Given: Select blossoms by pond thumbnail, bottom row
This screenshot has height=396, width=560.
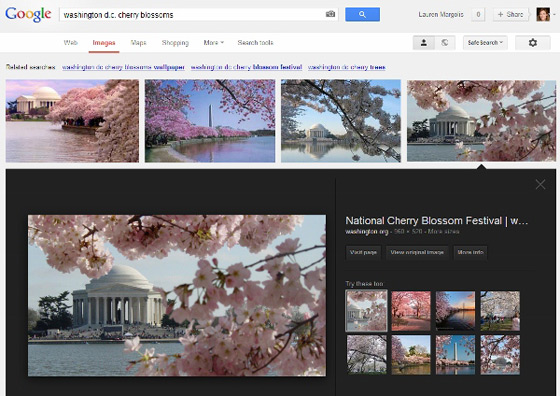Looking at the screenshot, I should pos(411,355).
